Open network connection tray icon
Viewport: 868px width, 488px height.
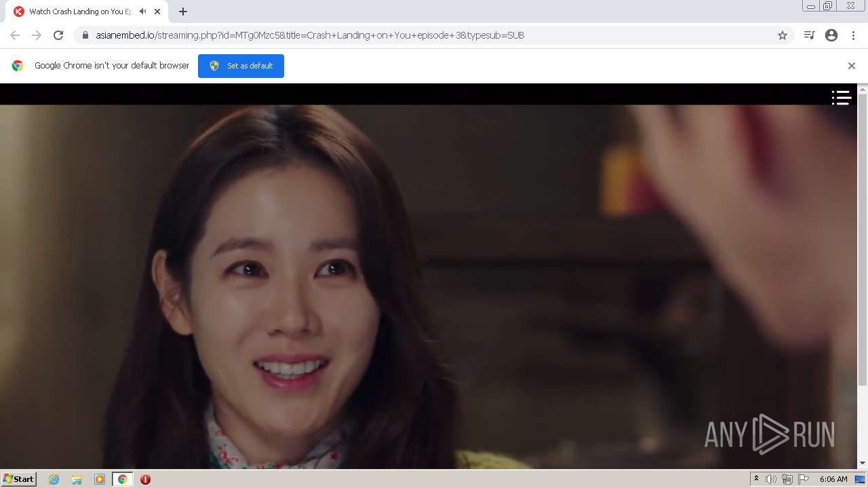(787, 479)
